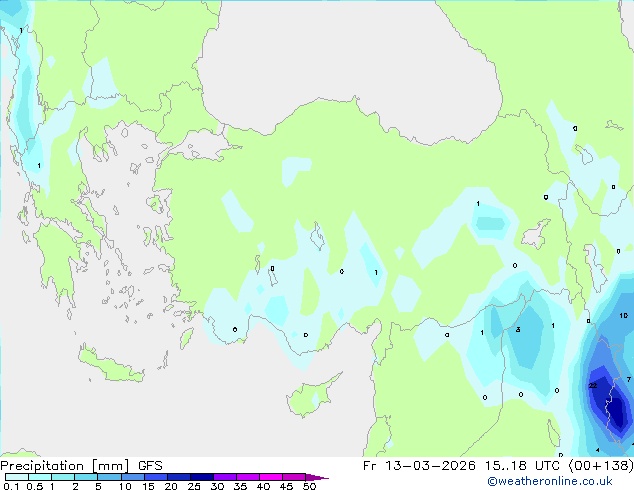
Task: Click the 5–10 mm legend color box
Action: pyautogui.click(x=109, y=477)
